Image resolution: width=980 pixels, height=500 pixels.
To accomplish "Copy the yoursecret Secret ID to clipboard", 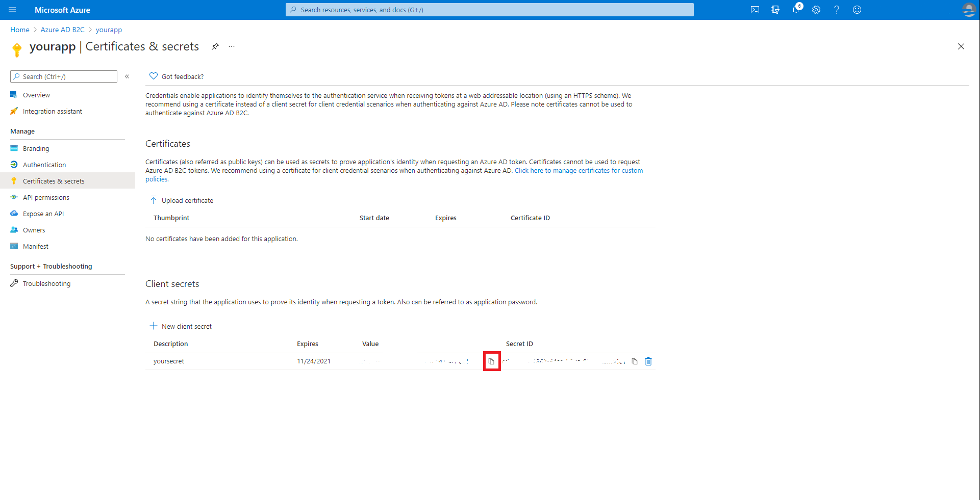I will 635,361.
